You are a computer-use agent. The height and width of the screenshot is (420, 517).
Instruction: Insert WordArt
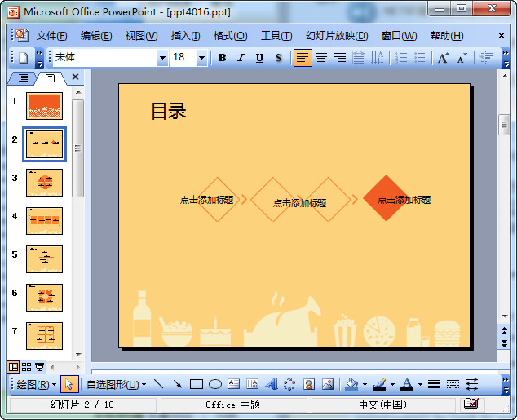click(x=272, y=384)
